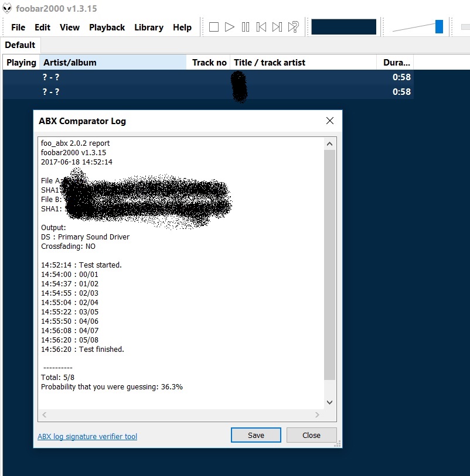470x476 pixels.
Task: Click the log's vertical scrollbar down arrow
Action: [x=329, y=403]
